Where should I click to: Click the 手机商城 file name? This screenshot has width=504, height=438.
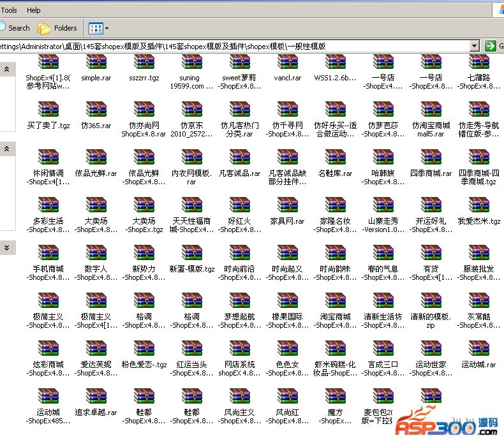click(48, 273)
